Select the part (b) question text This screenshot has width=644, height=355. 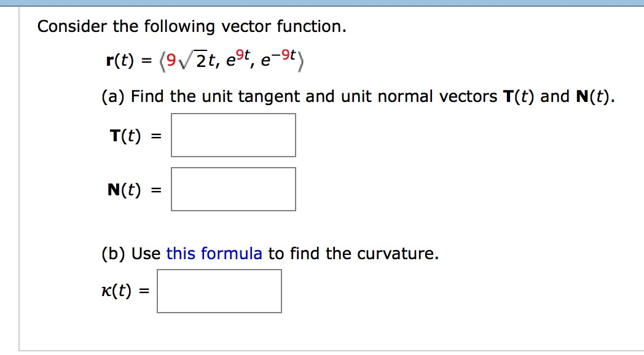coord(269,253)
